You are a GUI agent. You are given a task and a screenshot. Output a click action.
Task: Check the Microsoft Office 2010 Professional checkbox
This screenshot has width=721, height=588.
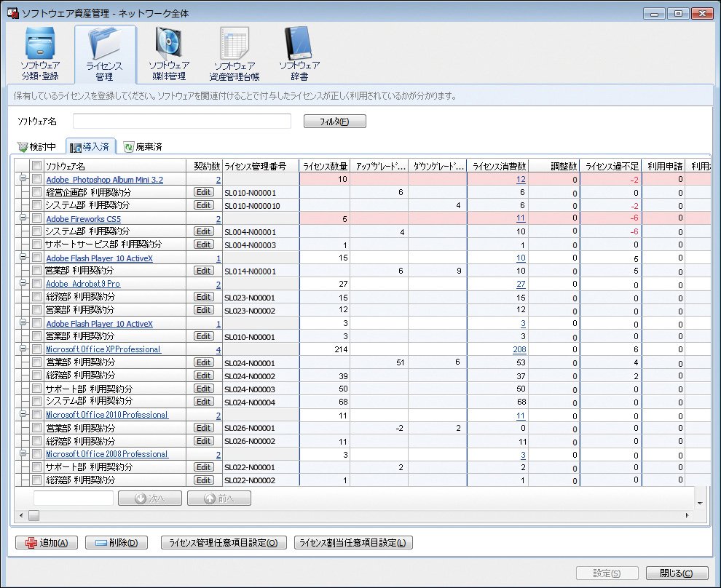pyautogui.click(x=37, y=414)
